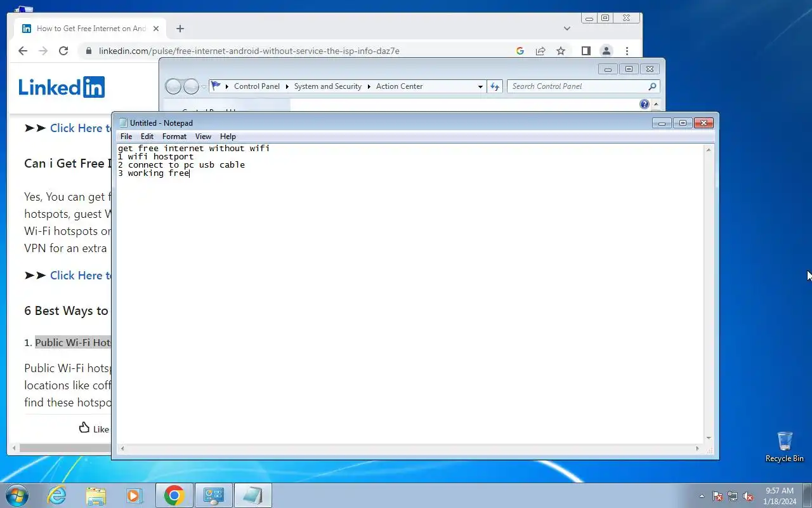Place cursor in "2 connect to pc usb cable" line
Image resolution: width=812 pixels, height=508 pixels.
coord(181,164)
